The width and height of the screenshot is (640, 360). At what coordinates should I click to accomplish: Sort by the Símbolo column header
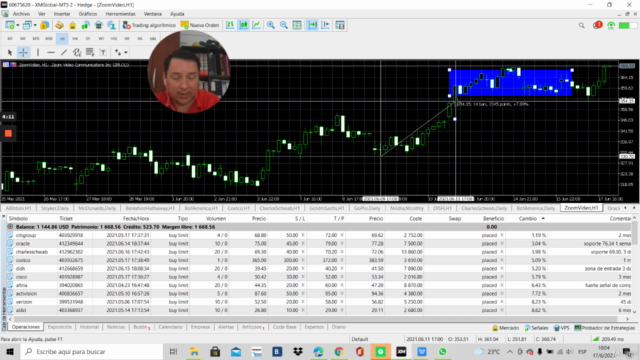(18, 219)
